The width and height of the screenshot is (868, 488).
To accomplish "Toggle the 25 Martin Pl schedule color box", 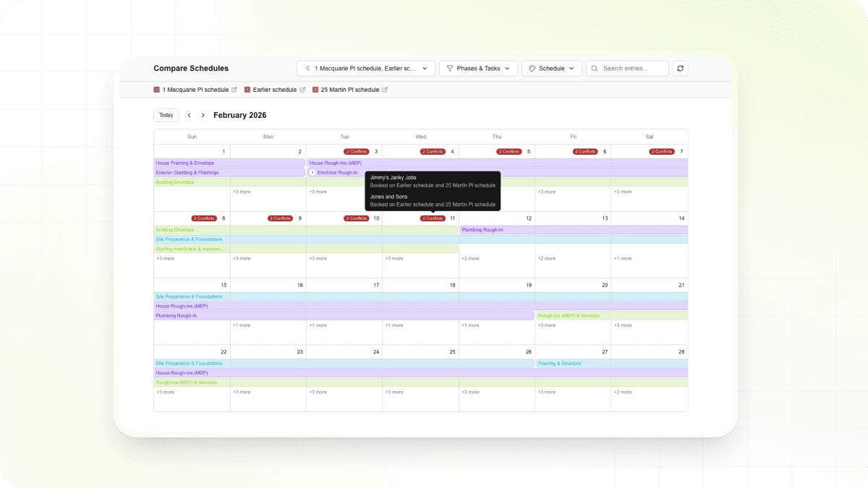I will tap(315, 90).
